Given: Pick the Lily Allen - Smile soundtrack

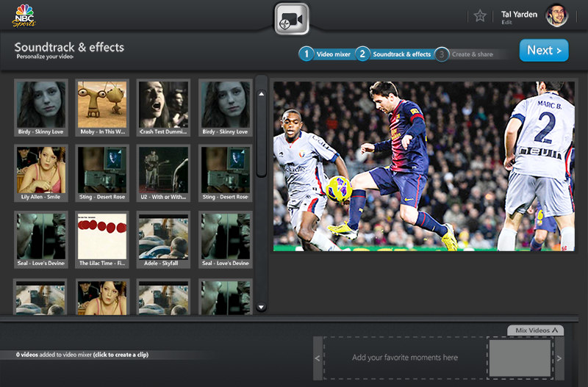Looking at the screenshot, I should pos(41,173).
